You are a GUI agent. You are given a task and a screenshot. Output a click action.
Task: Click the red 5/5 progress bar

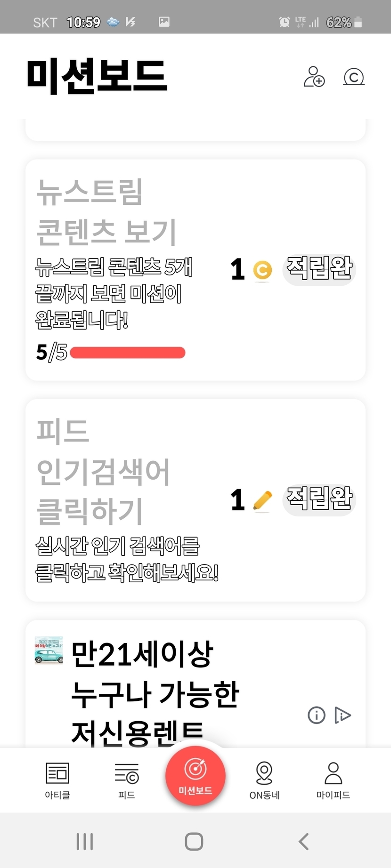[127, 353]
